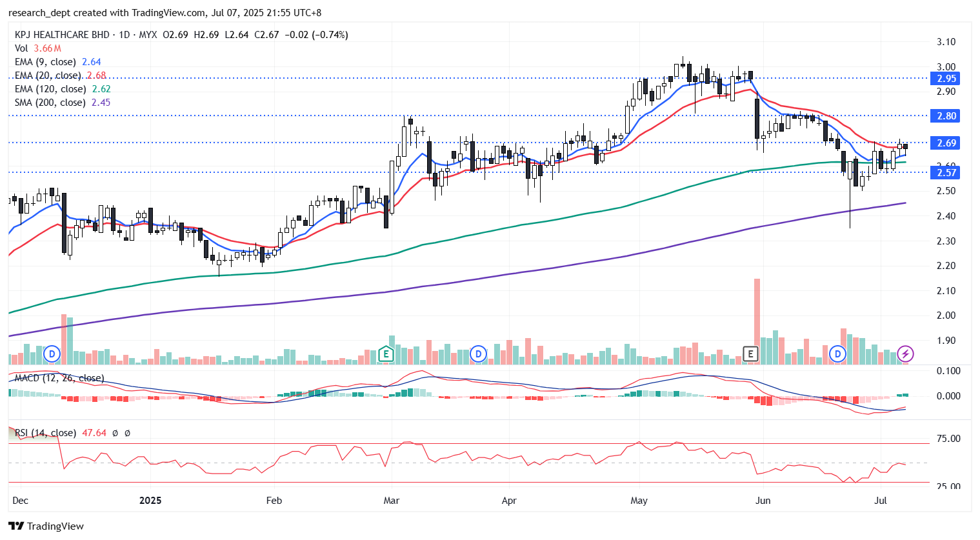Click the change value '−0.02 (−0.74%)' in the header
The image size is (980, 540).
pos(316,35)
